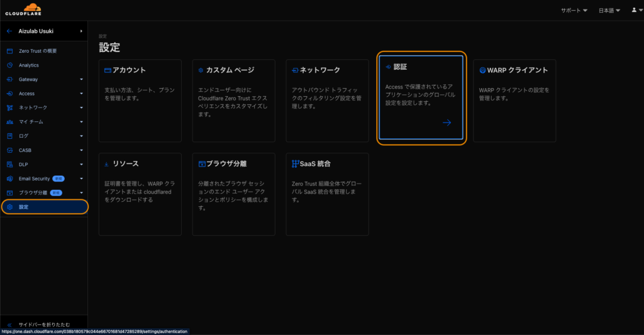Open the Aizulab Usuki account switcher
Image resolution: width=644 pixels, height=335 pixels.
pyautogui.click(x=44, y=31)
